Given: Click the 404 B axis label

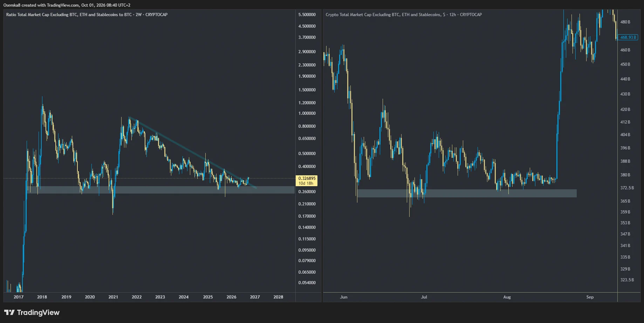Looking at the screenshot, I should pyautogui.click(x=625, y=135).
